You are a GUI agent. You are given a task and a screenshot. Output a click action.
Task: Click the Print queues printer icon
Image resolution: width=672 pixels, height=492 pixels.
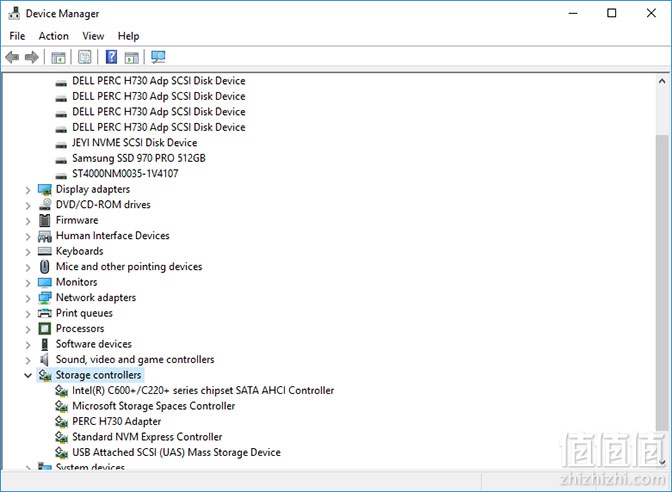tap(45, 313)
